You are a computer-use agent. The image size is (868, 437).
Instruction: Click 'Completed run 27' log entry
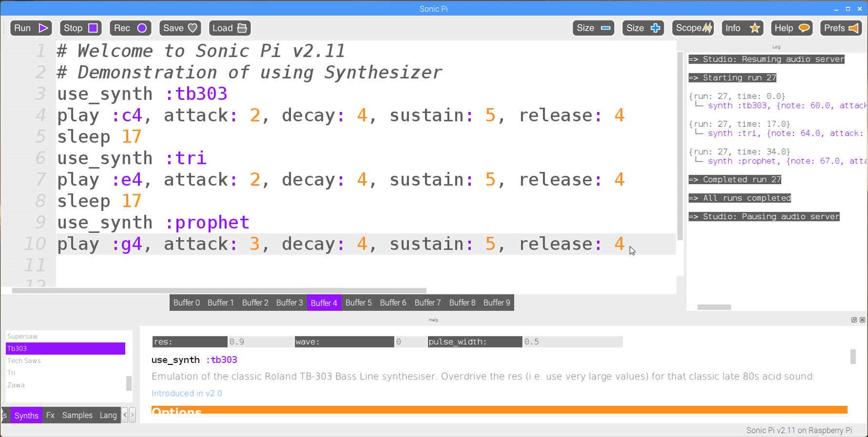tap(735, 180)
